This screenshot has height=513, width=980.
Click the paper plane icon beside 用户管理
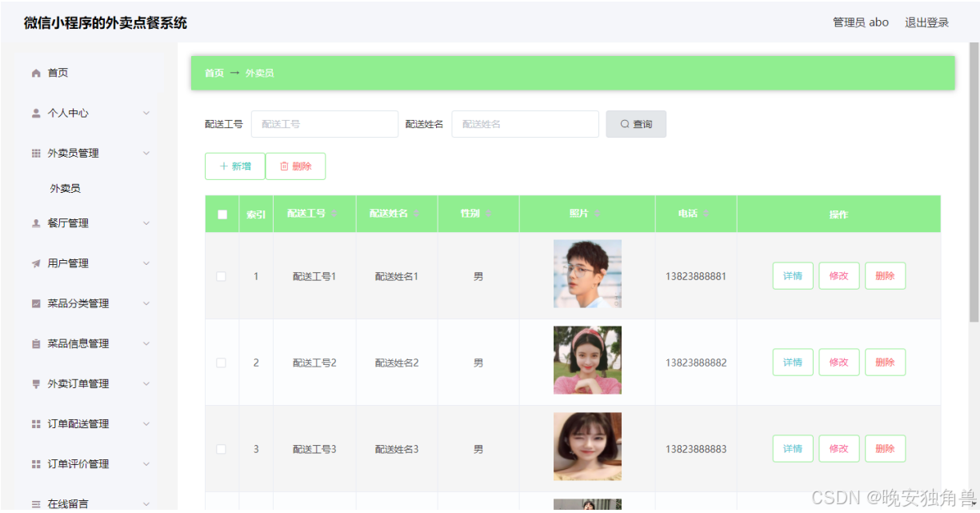pyautogui.click(x=36, y=263)
